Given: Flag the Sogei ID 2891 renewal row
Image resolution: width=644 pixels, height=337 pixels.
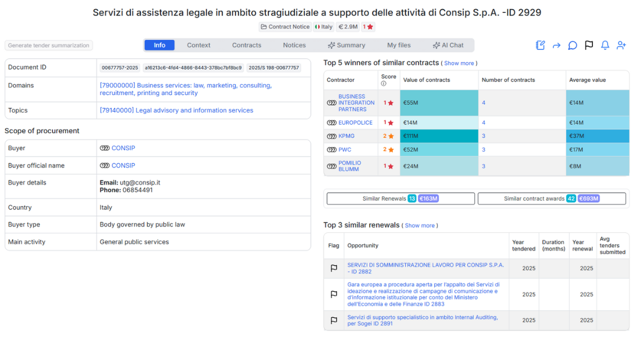Looking at the screenshot, I should point(334,320).
